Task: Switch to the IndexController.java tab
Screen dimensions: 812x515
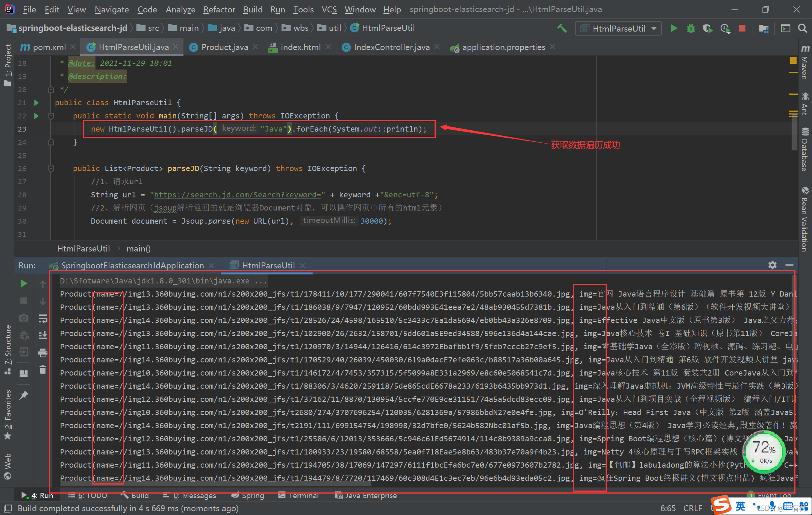Action: (392, 47)
